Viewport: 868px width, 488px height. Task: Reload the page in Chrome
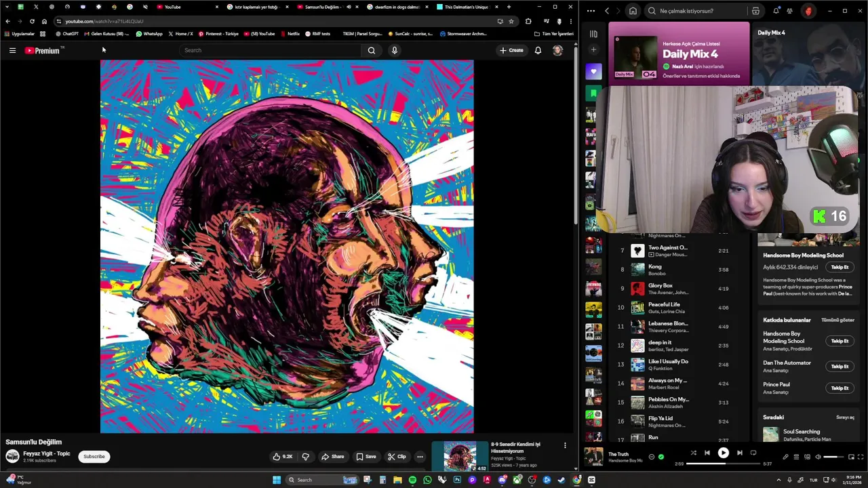click(32, 21)
